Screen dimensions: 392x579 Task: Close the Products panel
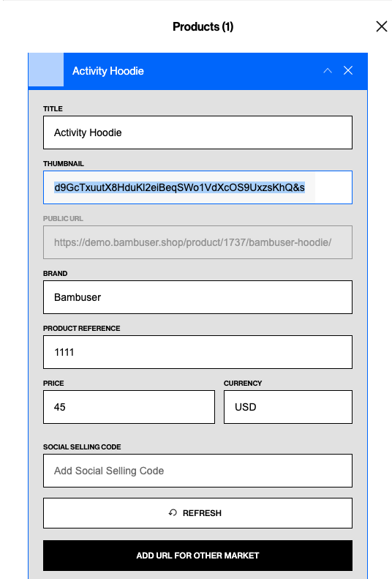382,26
